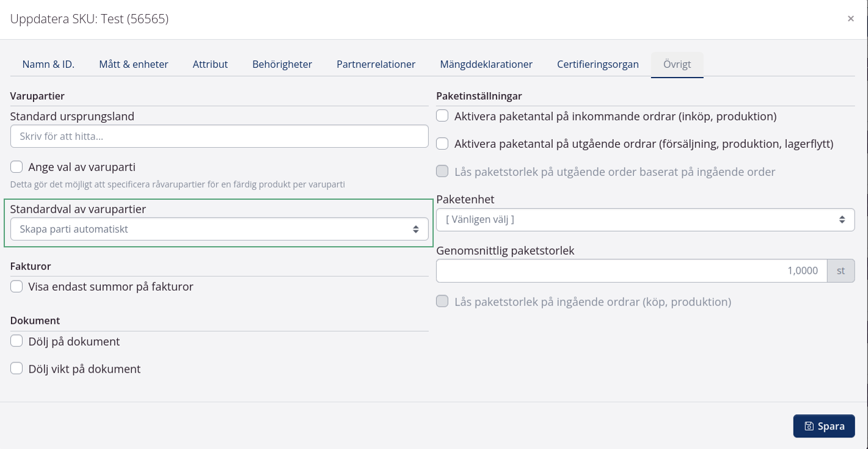Open the Skapa parti automatiskt dropdown arrow
This screenshot has width=868, height=449.
point(416,228)
